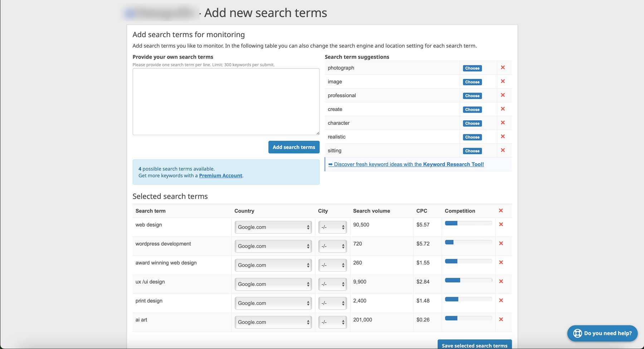Delete "web design" from selected terms

point(501,224)
